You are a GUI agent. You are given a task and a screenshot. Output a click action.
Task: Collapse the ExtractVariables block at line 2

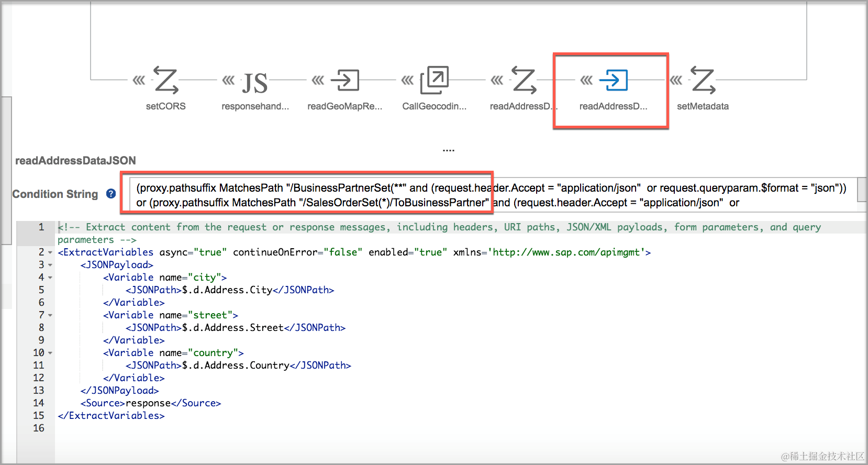pos(50,252)
